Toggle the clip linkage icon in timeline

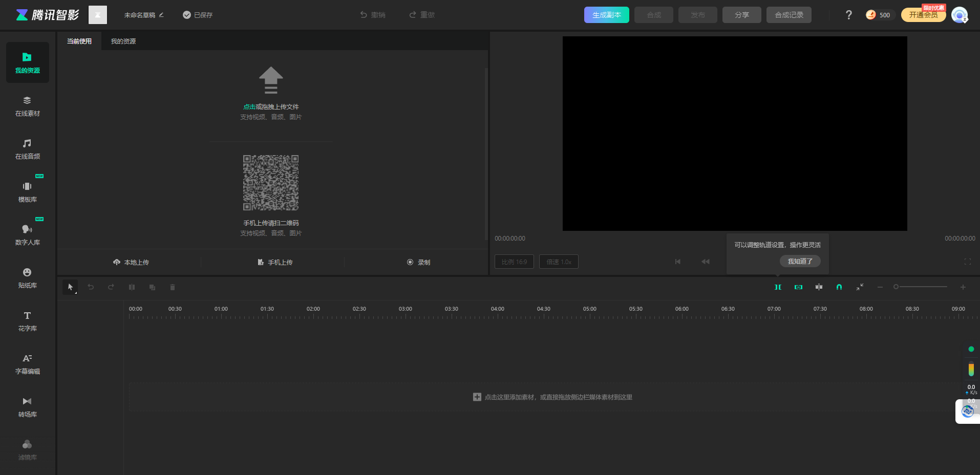[x=798, y=287]
